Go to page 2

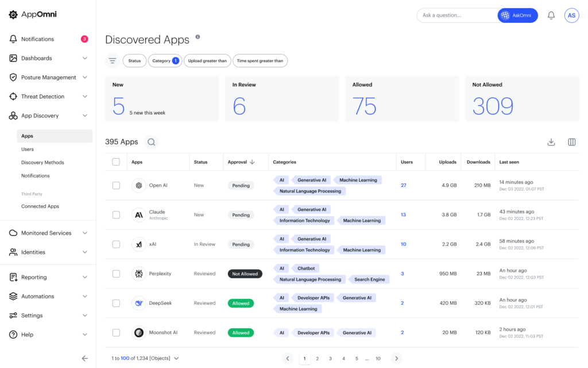(x=317, y=359)
